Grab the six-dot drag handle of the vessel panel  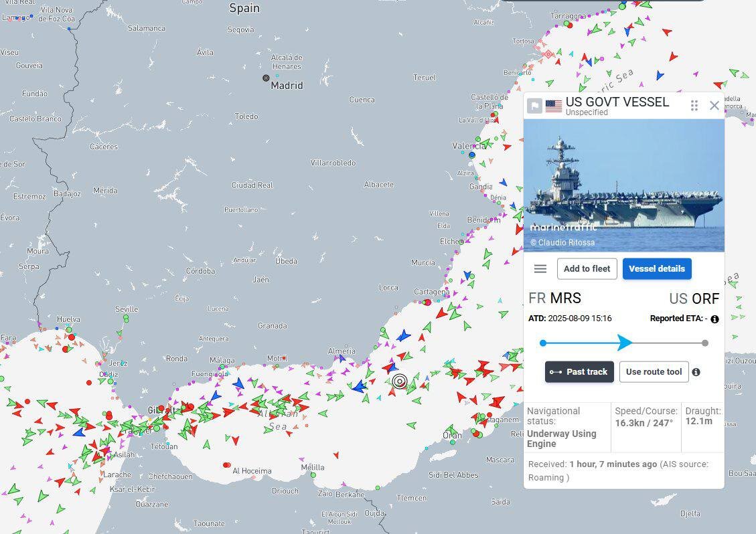coord(694,106)
